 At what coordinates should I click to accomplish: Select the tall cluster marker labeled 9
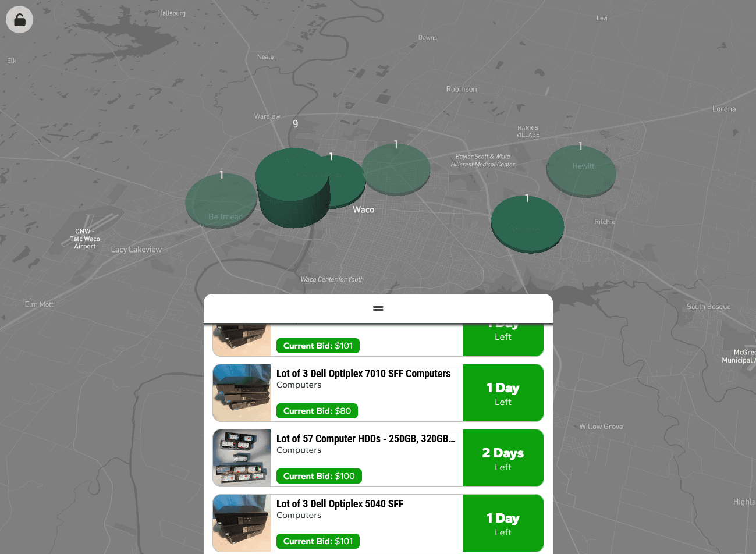(x=293, y=187)
